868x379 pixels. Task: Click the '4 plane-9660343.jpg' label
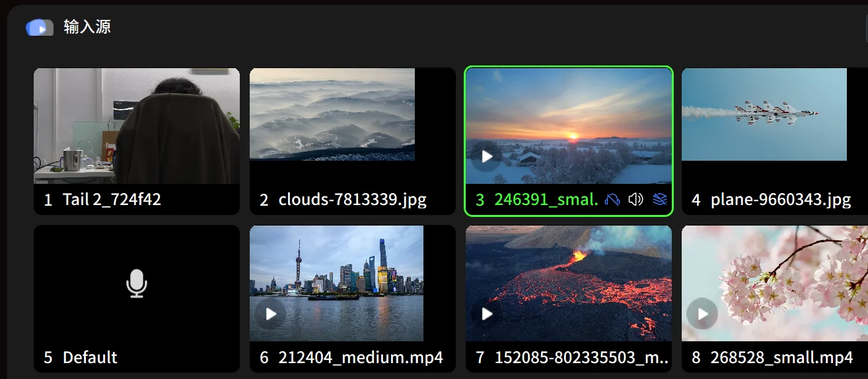[x=771, y=200]
